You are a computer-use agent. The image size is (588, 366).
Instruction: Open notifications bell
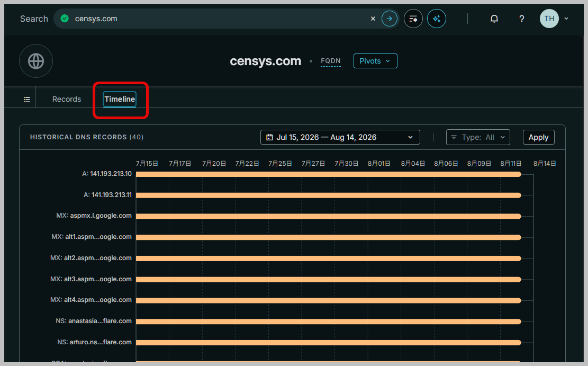(x=494, y=19)
